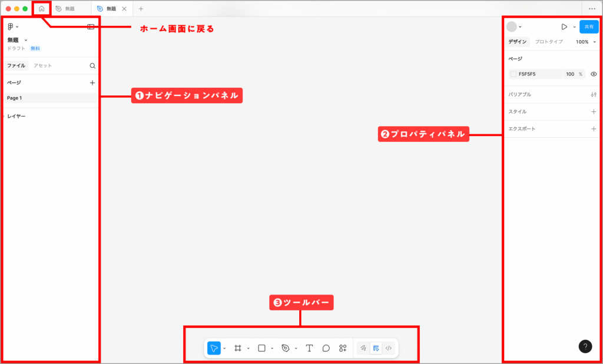Toggle page background visibility eye icon
Image resolution: width=603 pixels, height=364 pixels.
[594, 74]
